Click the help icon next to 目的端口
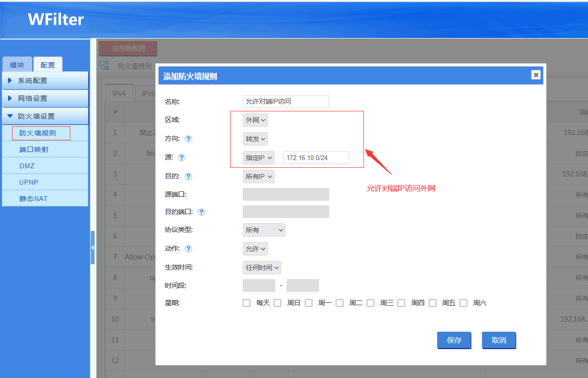The height and width of the screenshot is (378, 588). [201, 212]
